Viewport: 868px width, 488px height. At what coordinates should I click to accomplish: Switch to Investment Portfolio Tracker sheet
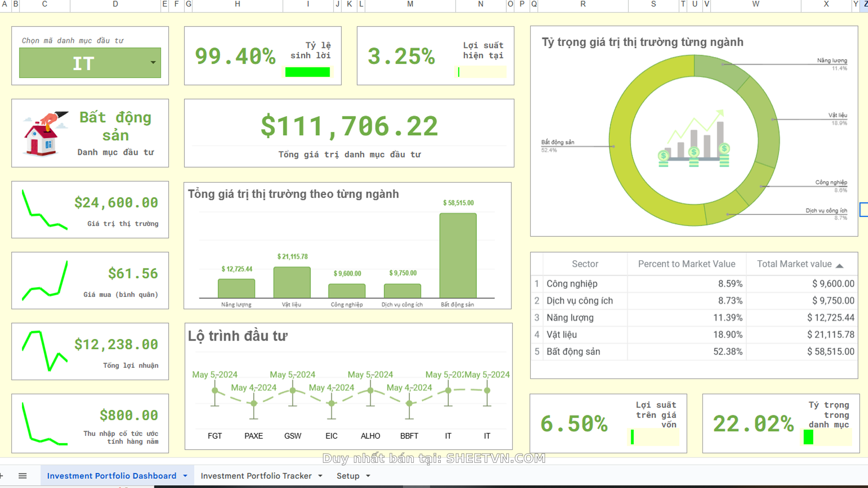tap(256, 476)
